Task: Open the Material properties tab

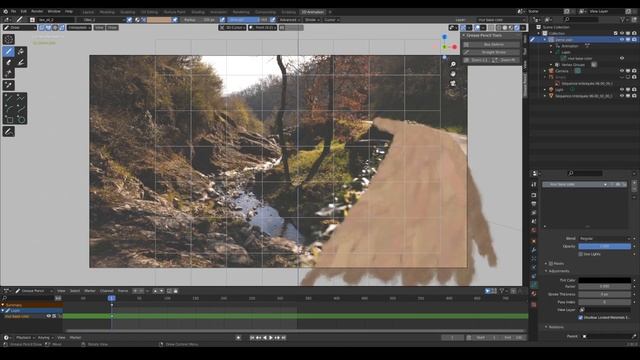Action: click(x=533, y=293)
